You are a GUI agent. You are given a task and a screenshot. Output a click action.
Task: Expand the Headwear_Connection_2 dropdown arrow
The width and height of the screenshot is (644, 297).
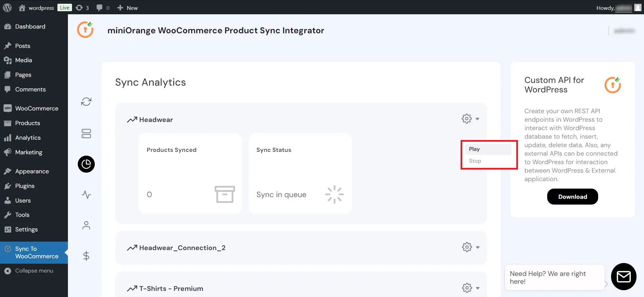point(478,247)
